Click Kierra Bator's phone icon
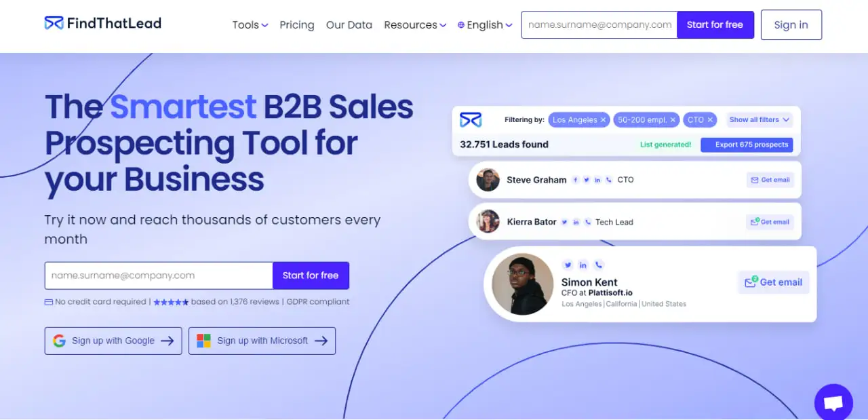The height and width of the screenshot is (420, 868). point(588,222)
